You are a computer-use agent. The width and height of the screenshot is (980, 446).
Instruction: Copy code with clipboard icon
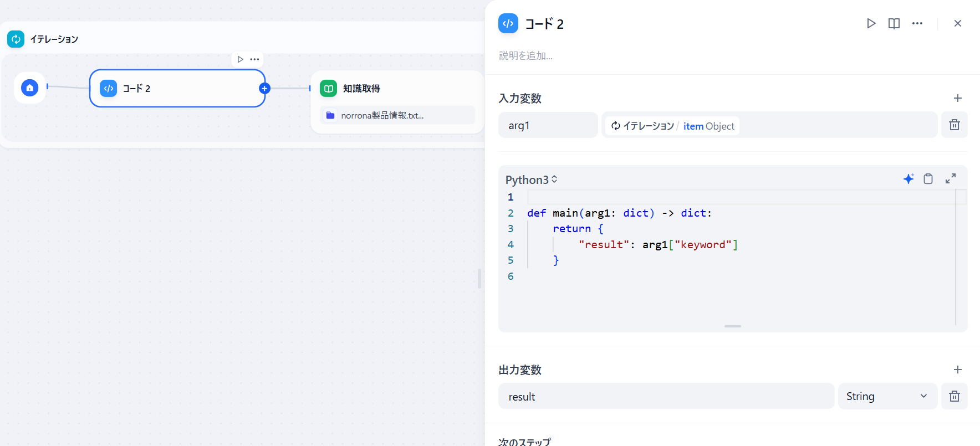[928, 178]
